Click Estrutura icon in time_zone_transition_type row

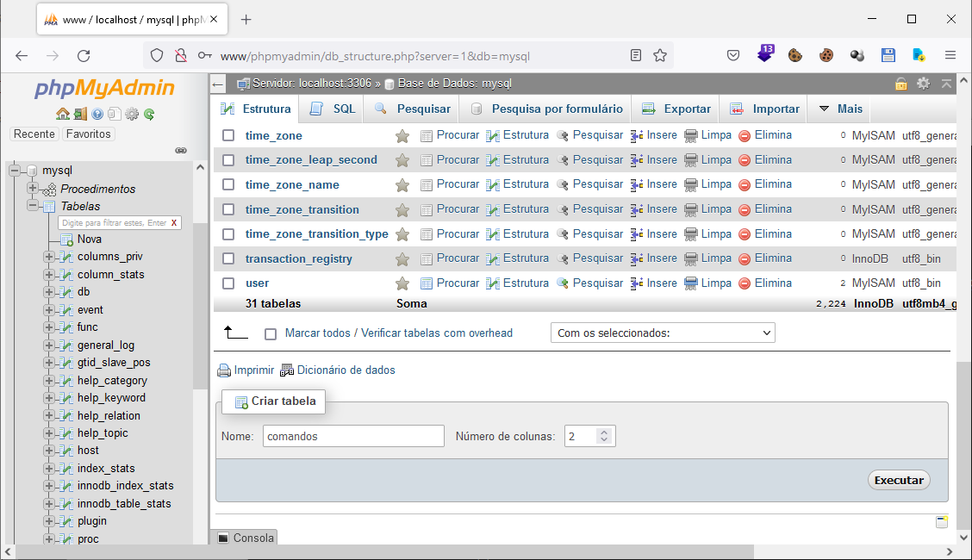click(493, 235)
